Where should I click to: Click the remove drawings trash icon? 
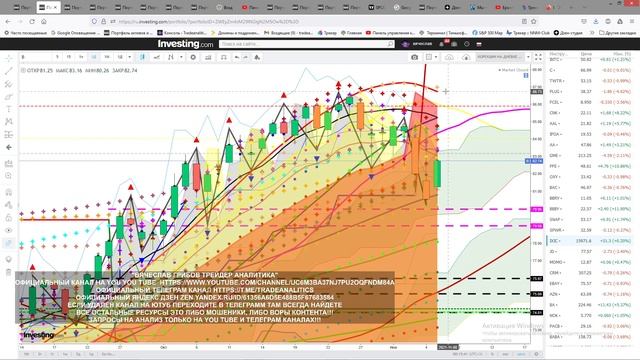9,272
